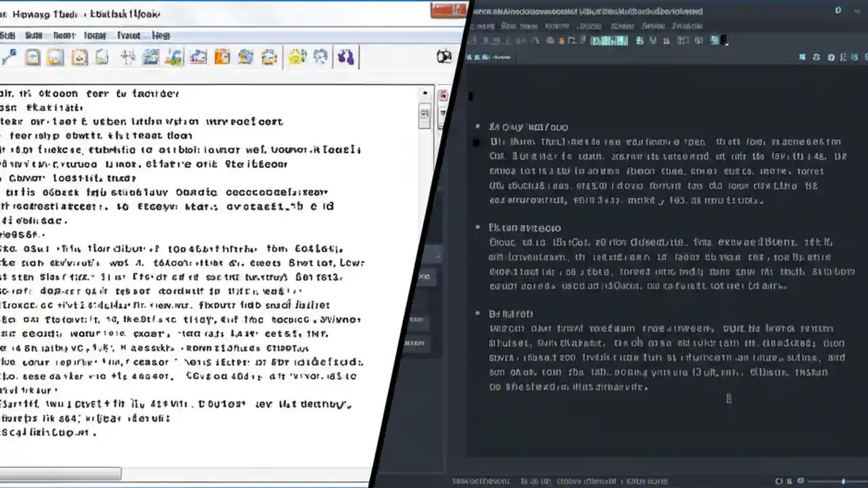Open a file using the folder toolbar icon

pos(56,57)
